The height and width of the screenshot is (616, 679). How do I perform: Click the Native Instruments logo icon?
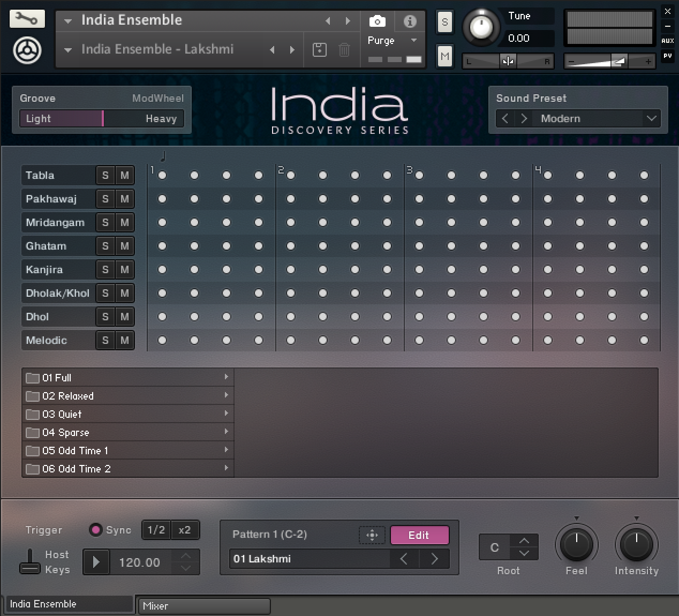click(x=27, y=51)
